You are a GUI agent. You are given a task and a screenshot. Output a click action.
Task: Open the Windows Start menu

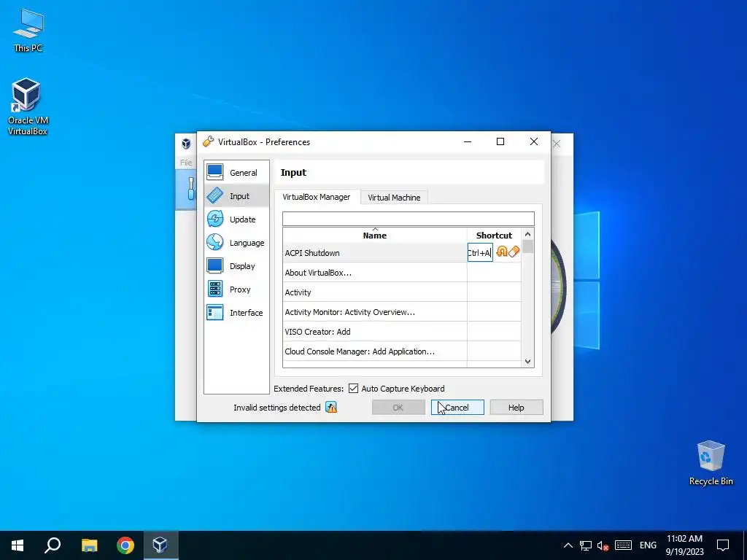18,545
